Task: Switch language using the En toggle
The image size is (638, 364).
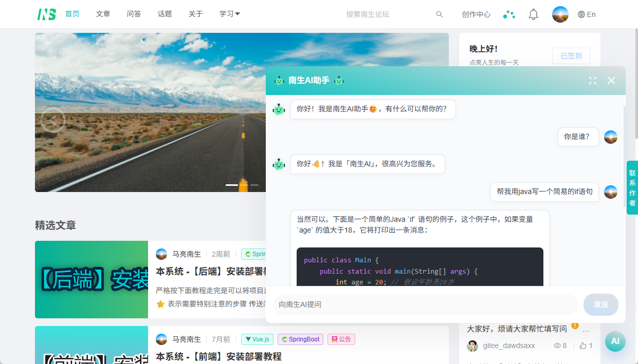Action: point(587,14)
